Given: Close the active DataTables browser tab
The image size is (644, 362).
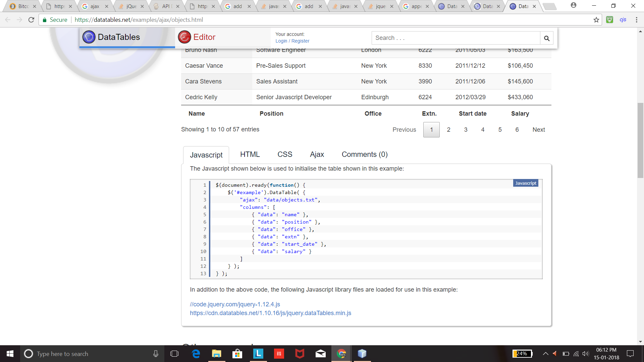Looking at the screenshot, I should pyautogui.click(x=534, y=6).
